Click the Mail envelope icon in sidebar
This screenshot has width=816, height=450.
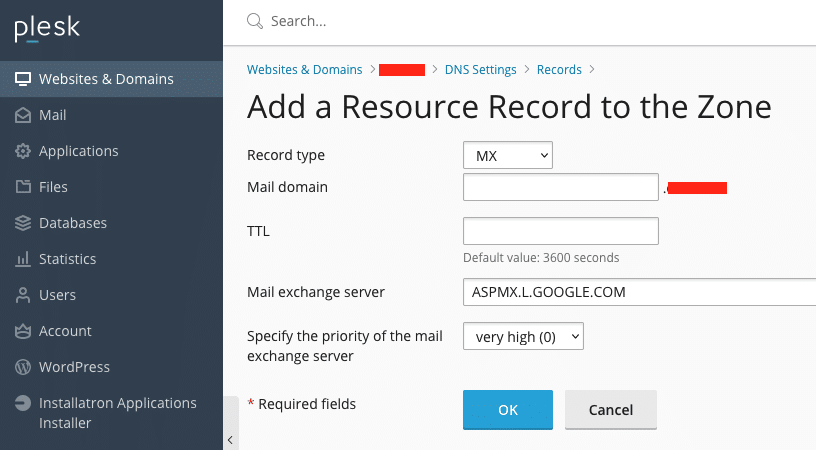point(23,115)
